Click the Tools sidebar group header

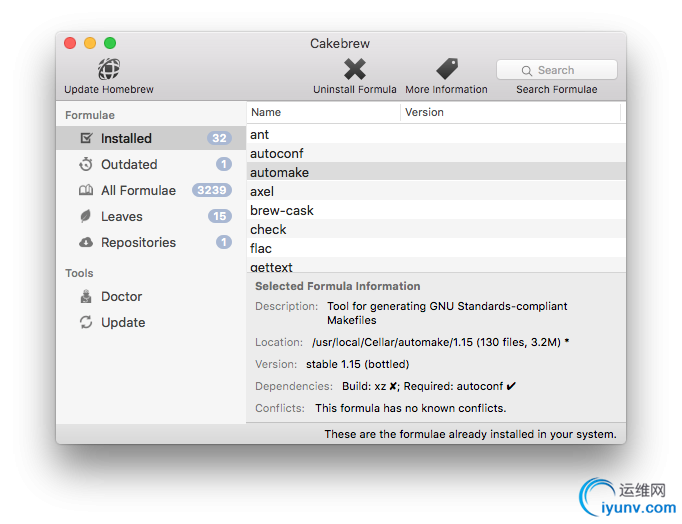point(79,273)
